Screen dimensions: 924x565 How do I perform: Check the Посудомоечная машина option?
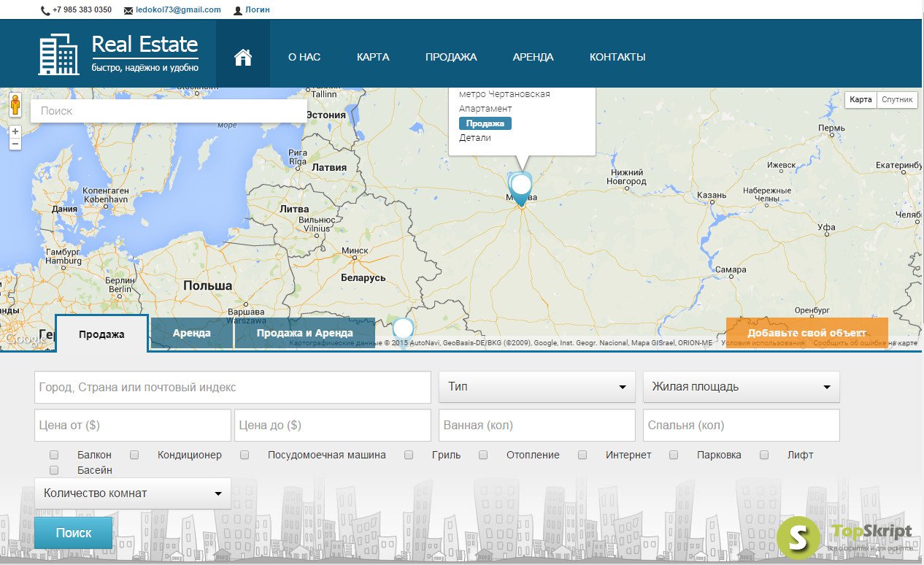tap(245, 455)
